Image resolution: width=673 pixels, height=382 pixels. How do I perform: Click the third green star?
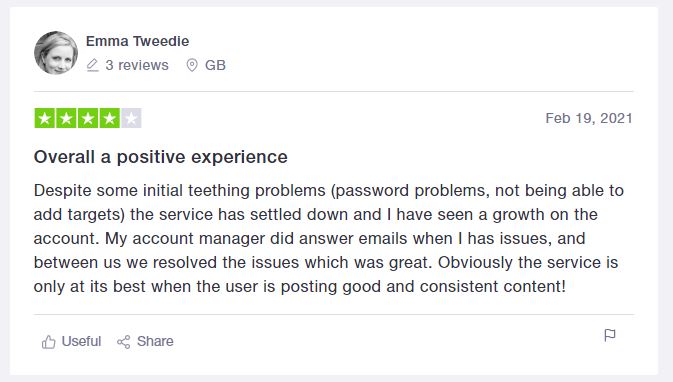(88, 118)
